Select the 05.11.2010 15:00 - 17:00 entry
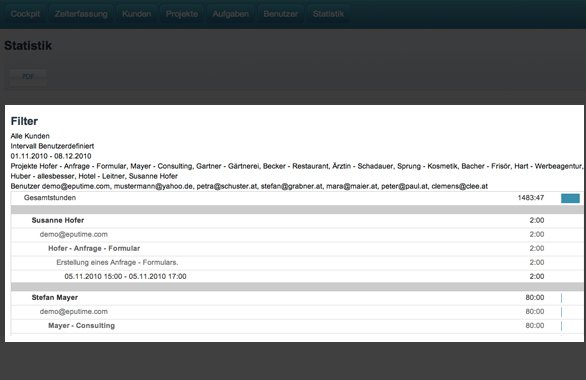 pyautogui.click(x=297, y=276)
